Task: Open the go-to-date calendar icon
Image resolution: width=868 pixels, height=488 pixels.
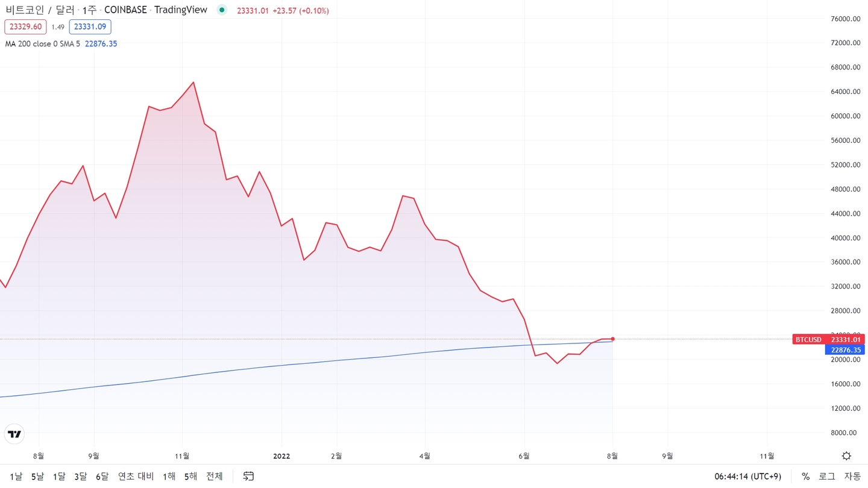Action: point(248,477)
